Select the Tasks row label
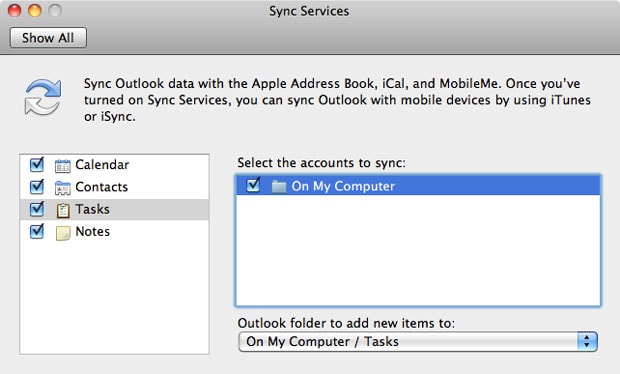This screenshot has height=374, width=620. point(93,209)
